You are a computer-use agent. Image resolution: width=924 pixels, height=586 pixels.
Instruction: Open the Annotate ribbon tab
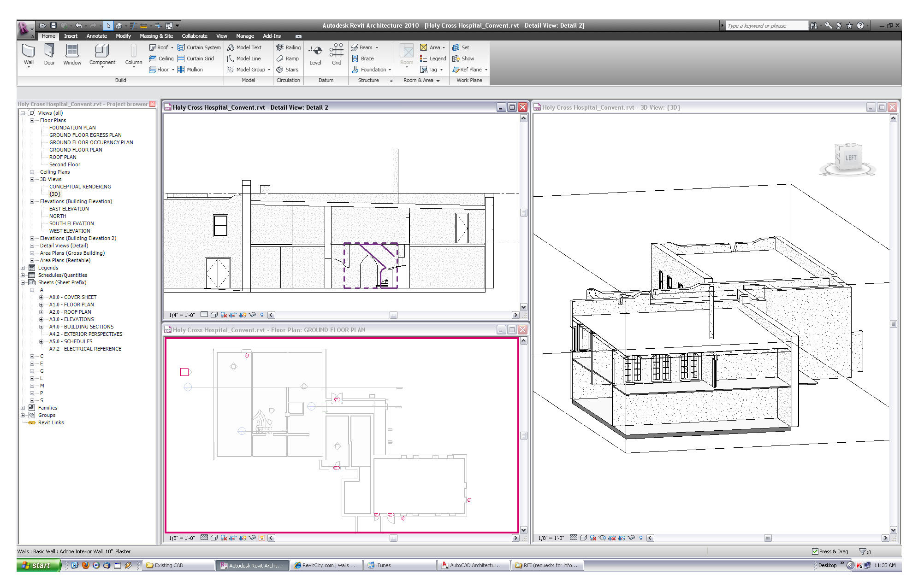point(96,36)
